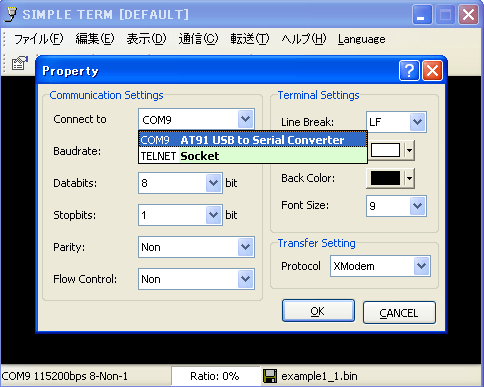Open the Line Break dropdown
The width and height of the screenshot is (484, 387).
[x=418, y=122]
